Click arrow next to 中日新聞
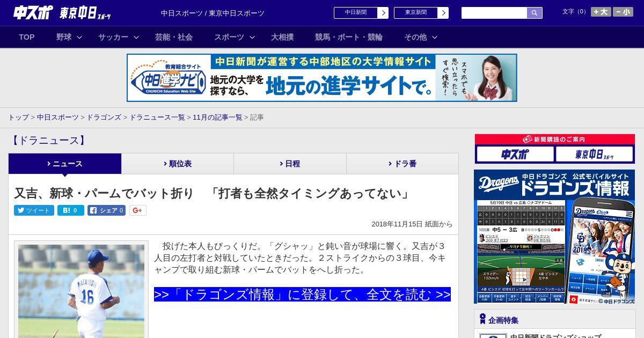This screenshot has height=338, width=644. [x=383, y=13]
